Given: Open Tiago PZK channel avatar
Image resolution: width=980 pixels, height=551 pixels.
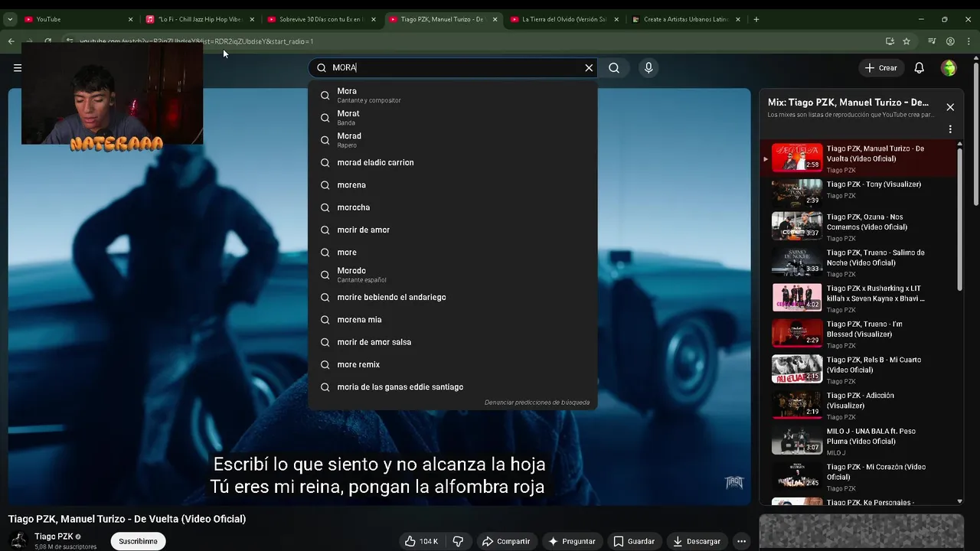Looking at the screenshot, I should point(18,540).
